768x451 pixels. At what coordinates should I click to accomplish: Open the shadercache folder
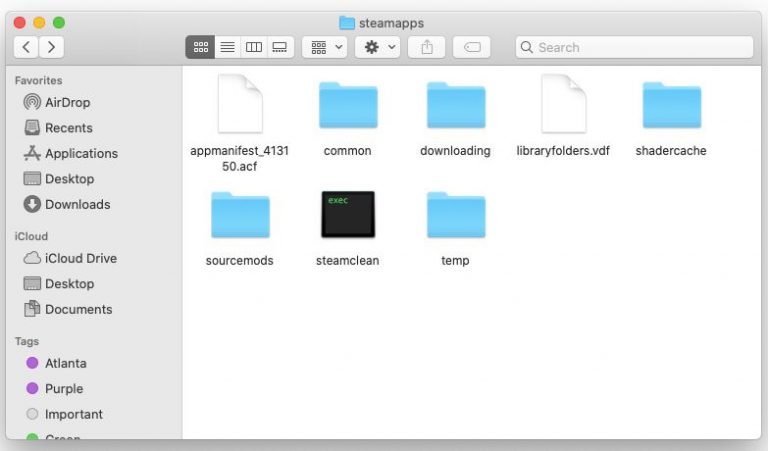click(x=671, y=106)
